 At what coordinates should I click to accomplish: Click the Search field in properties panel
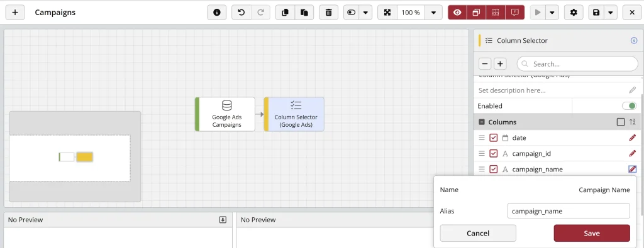click(x=577, y=64)
